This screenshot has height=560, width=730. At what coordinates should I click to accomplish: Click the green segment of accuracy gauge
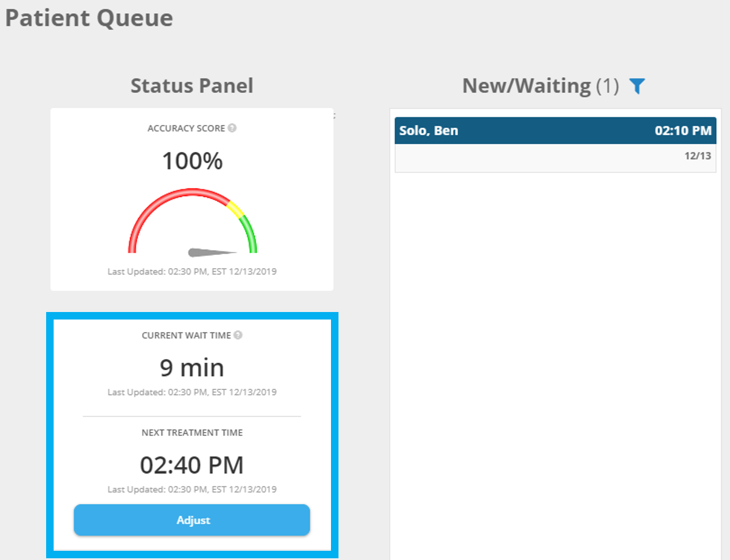[x=250, y=234]
